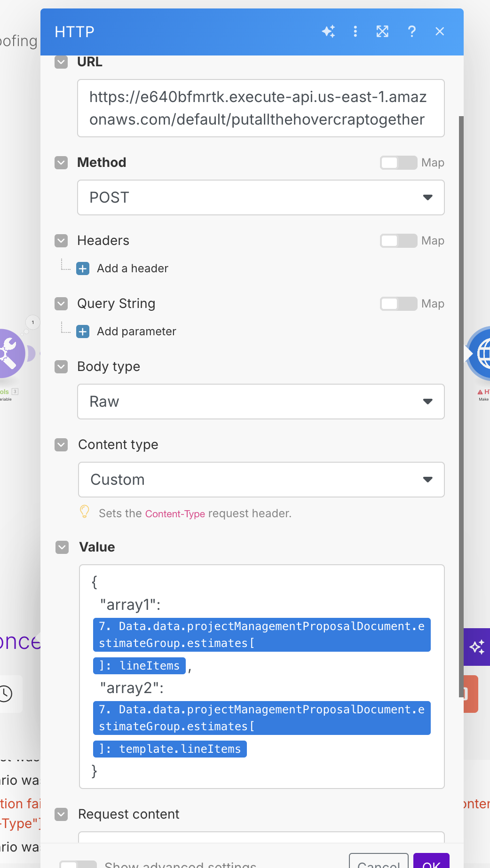
Task: Open the Body type dropdown showing Raw
Action: [x=261, y=402]
